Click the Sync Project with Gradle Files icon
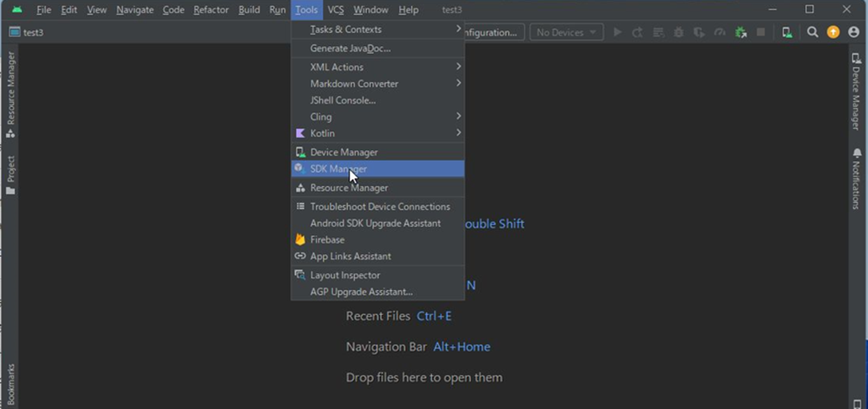This screenshot has width=868, height=409. pos(741,32)
